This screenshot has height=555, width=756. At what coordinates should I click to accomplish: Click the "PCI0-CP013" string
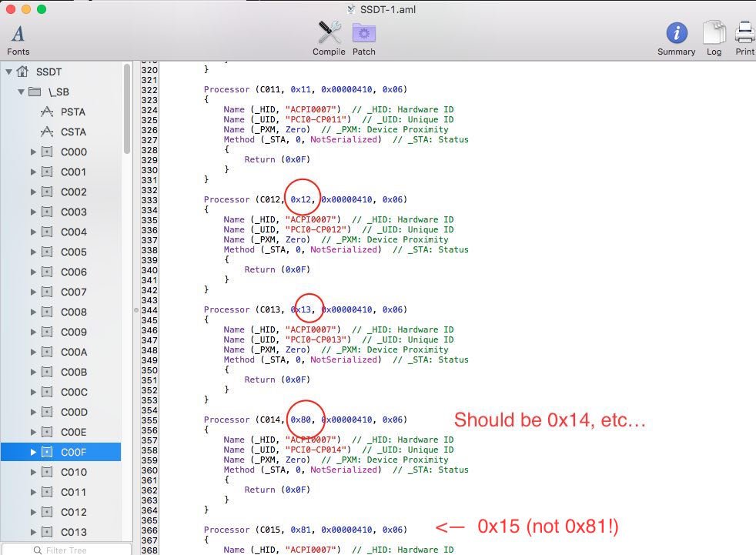(318, 339)
